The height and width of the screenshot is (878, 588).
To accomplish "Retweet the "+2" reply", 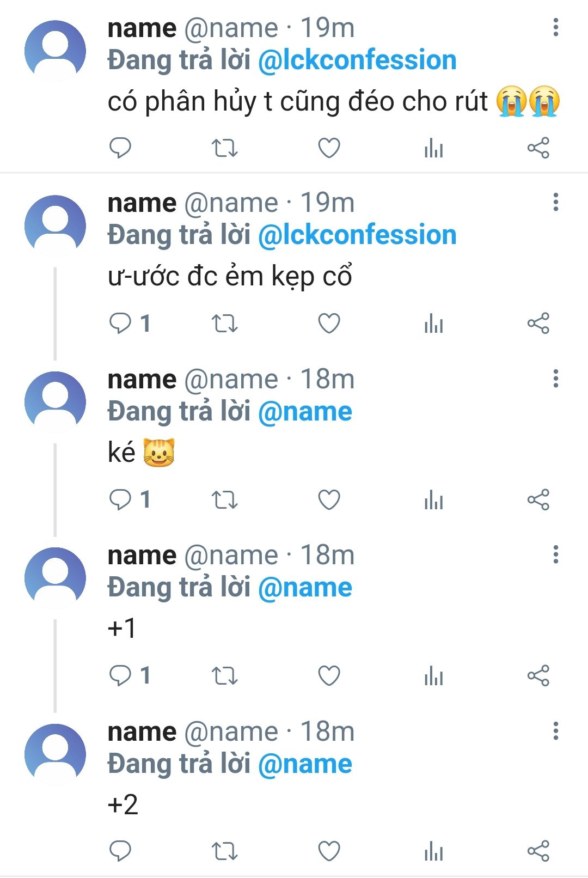I will pos(224,851).
